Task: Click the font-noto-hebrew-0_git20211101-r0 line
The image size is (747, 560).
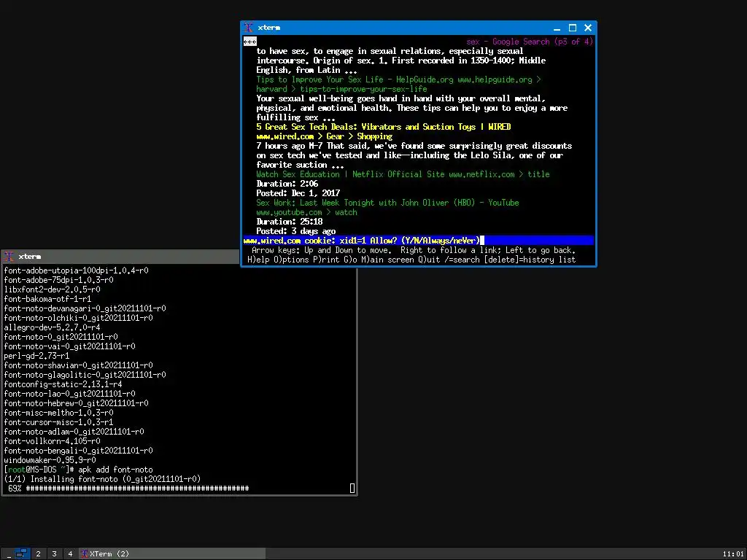Action: pos(76,403)
